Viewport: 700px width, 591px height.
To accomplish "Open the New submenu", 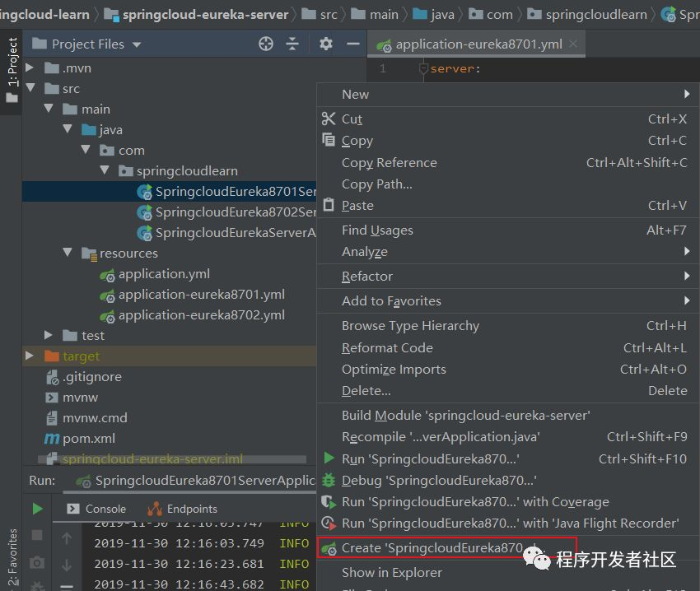I will (x=508, y=94).
